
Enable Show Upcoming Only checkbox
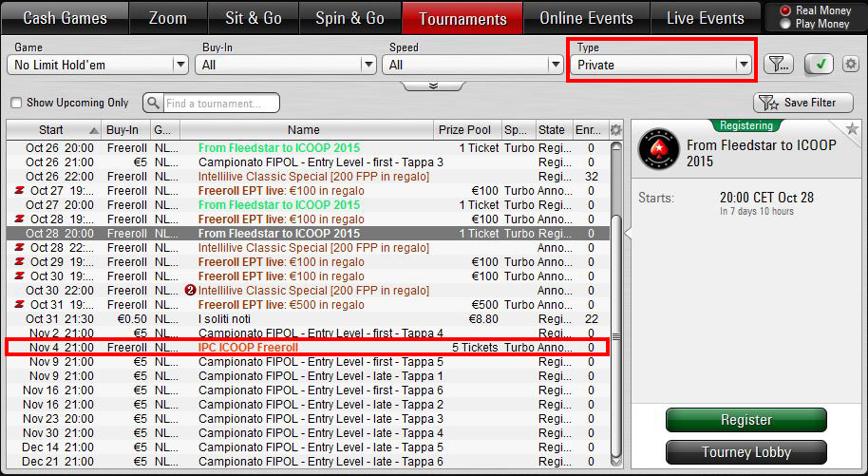(17, 103)
